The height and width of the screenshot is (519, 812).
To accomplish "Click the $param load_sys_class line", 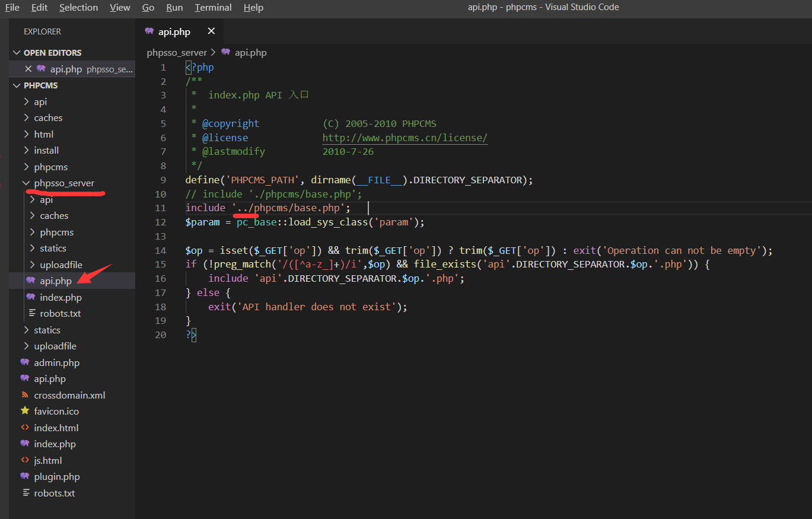I will (x=305, y=222).
